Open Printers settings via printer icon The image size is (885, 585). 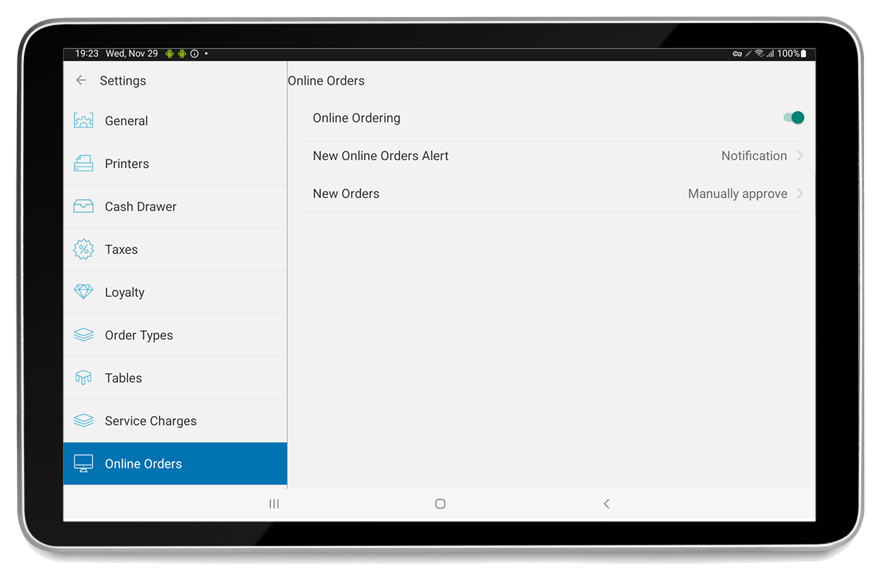(x=83, y=163)
